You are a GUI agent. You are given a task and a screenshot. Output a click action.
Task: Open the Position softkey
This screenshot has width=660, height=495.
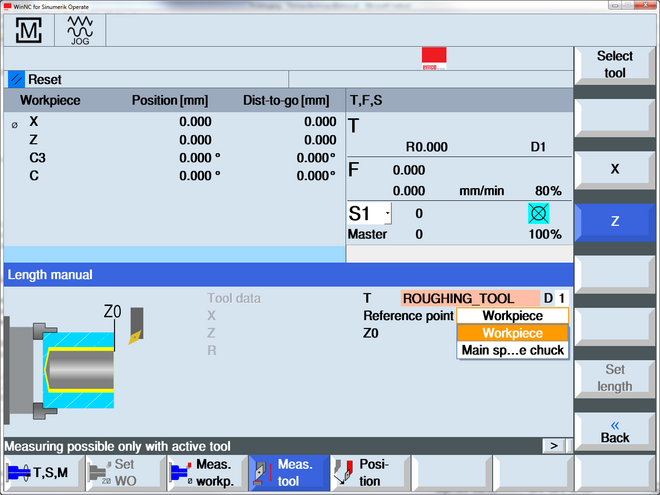pyautogui.click(x=370, y=472)
